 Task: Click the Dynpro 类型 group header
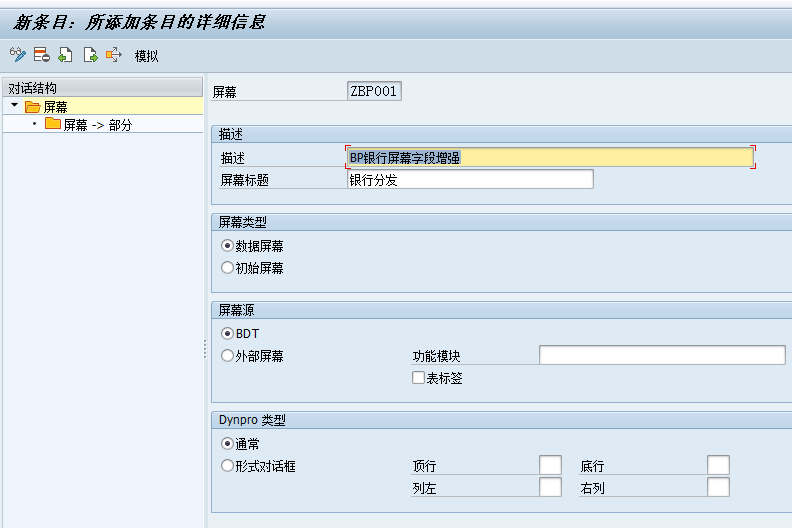pyautogui.click(x=502, y=420)
